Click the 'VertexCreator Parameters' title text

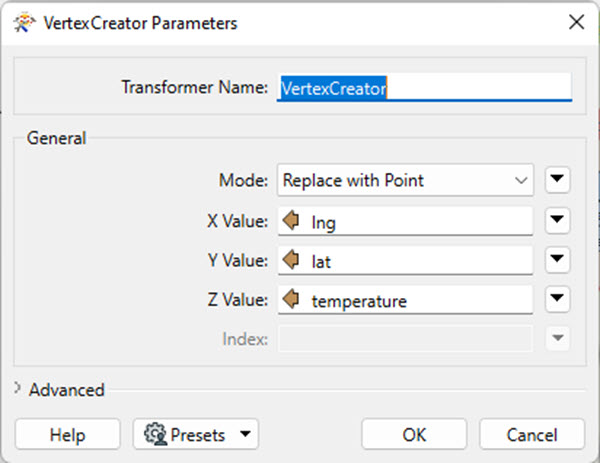click(x=140, y=23)
